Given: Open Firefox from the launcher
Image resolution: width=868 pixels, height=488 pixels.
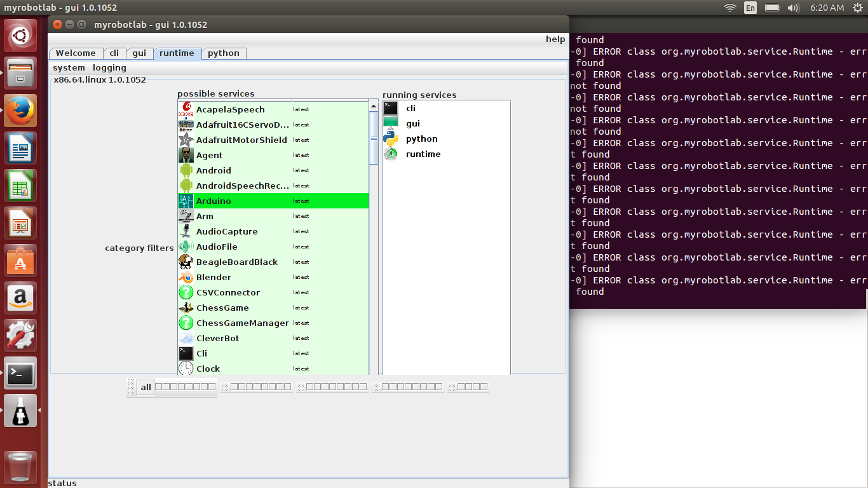Looking at the screenshot, I should (20, 111).
